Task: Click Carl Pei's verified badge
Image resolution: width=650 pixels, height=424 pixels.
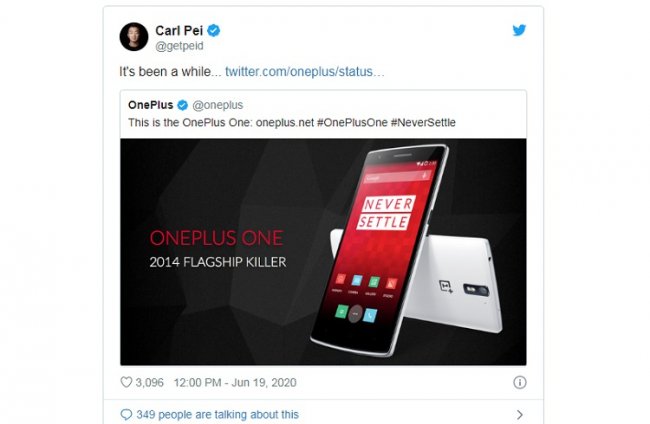Action: tap(213, 30)
